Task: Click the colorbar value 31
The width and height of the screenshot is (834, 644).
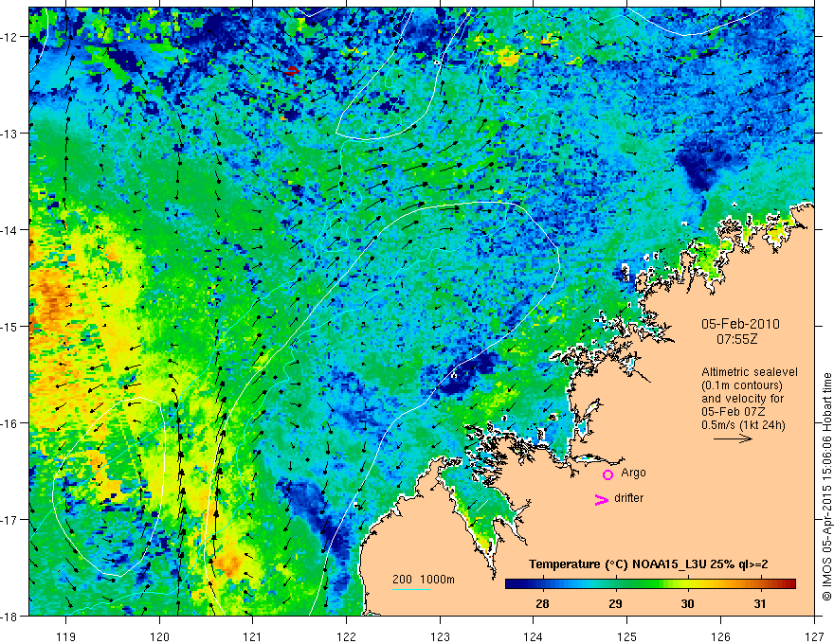Action: tap(760, 603)
